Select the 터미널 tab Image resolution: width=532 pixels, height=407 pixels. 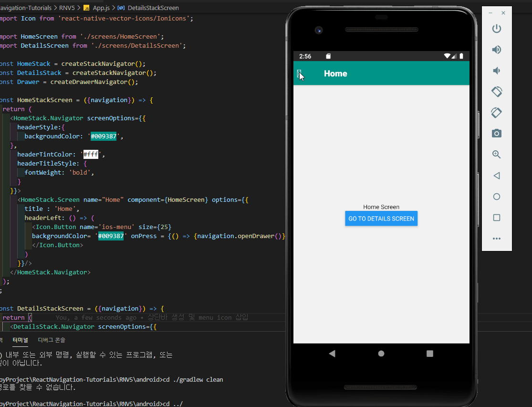20,340
